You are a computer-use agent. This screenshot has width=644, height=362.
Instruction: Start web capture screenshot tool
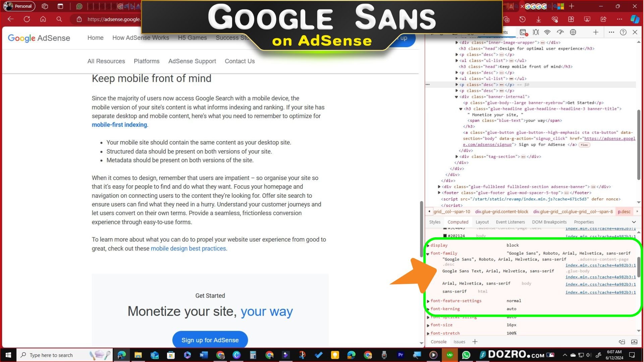pos(587,19)
